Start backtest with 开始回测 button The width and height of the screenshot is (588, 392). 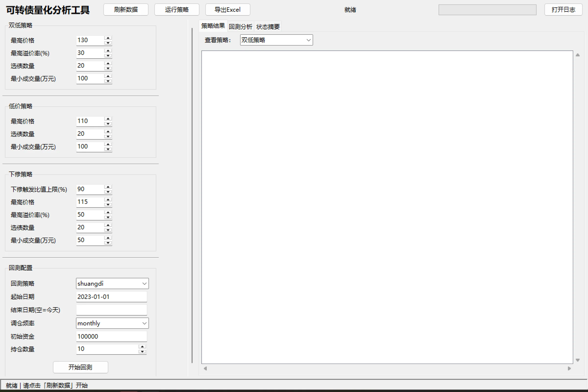(81, 367)
